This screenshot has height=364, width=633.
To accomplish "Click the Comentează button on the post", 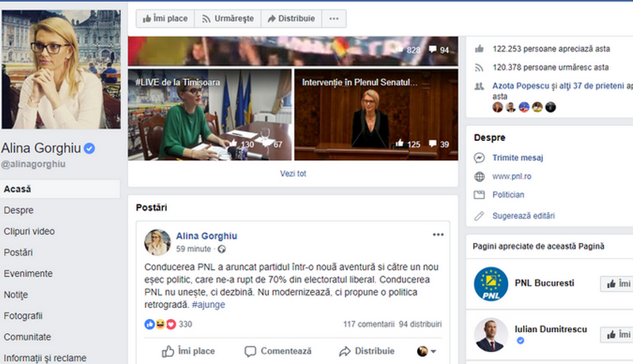I will coord(278,351).
